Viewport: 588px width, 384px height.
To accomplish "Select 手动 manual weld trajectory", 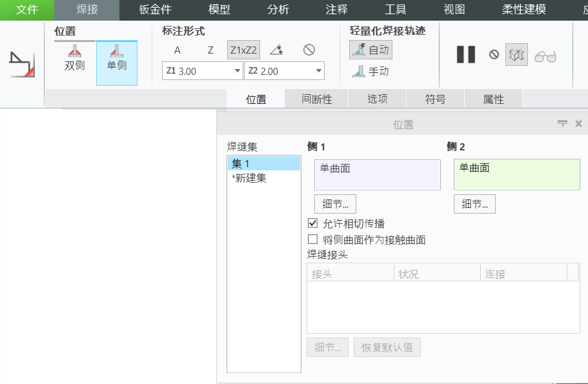I will point(371,72).
